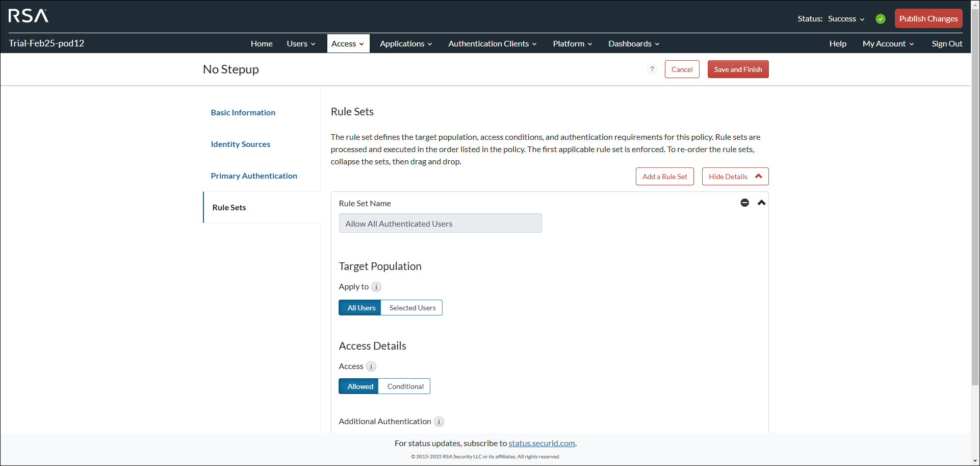Click the green status checkmark icon
This screenshot has width=980, height=466.
[880, 19]
